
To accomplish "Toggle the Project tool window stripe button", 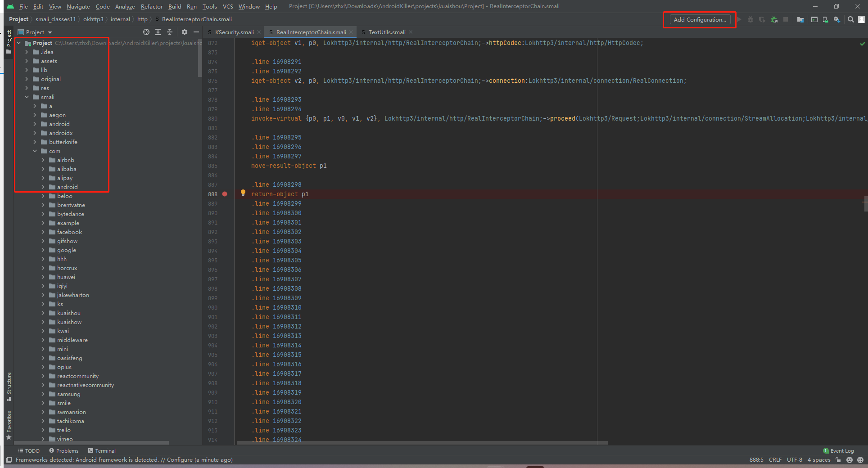I will tap(9, 41).
